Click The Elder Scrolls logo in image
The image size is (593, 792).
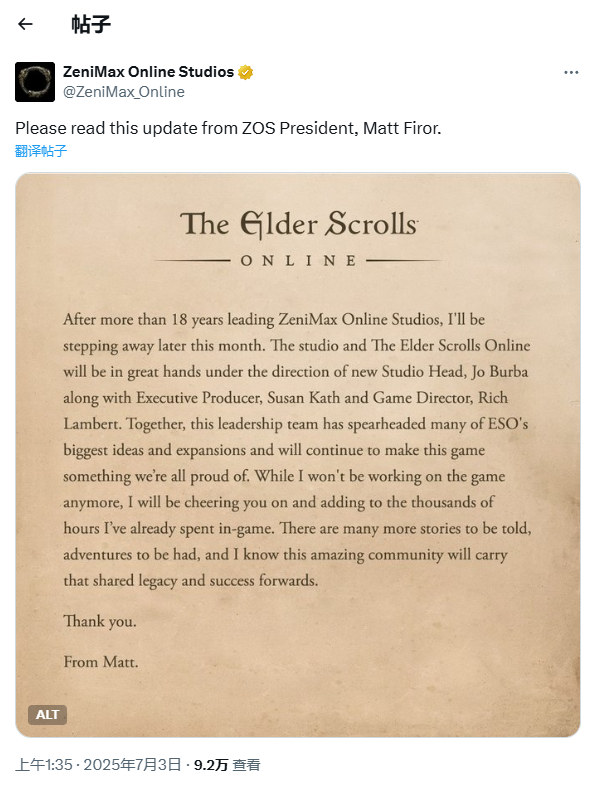(299, 224)
